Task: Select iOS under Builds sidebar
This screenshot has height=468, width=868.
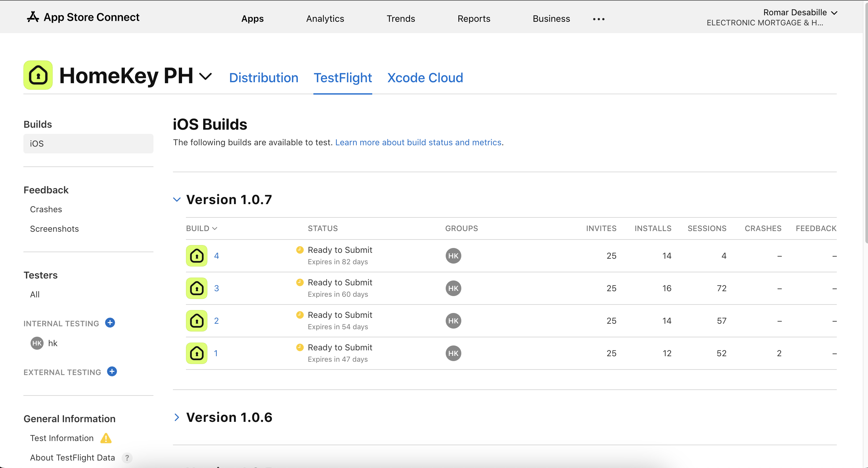Action: 88,144
